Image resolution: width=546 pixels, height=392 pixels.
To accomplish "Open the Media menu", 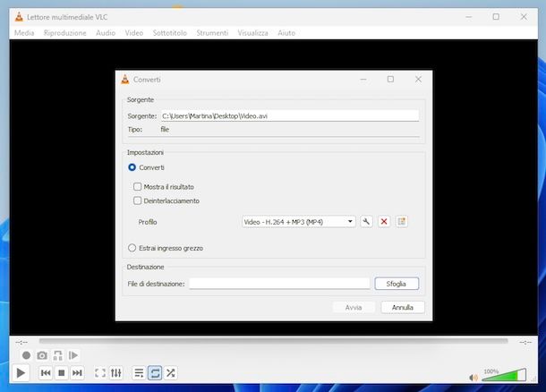I will click(24, 33).
